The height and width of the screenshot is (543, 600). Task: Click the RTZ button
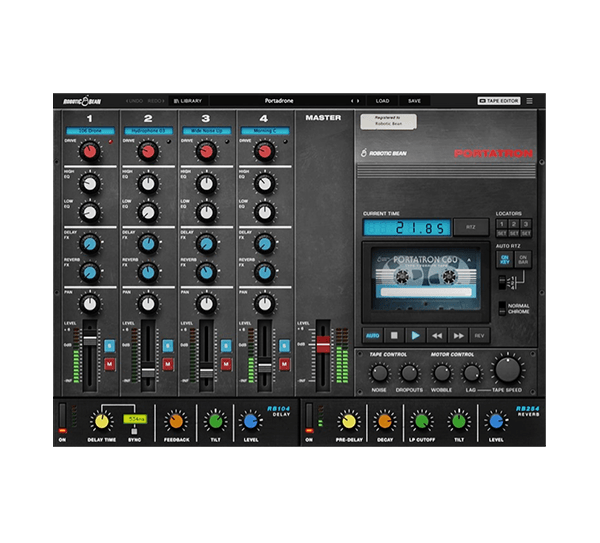(x=471, y=227)
